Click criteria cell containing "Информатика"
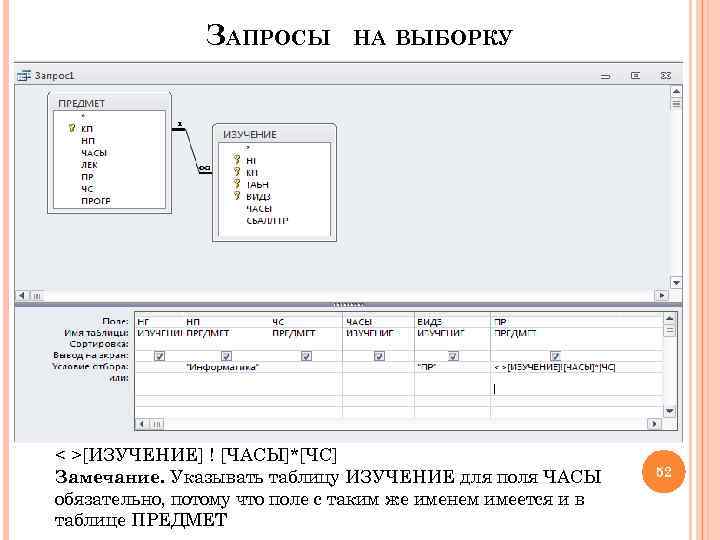Image resolution: width=720 pixels, height=540 pixels. click(x=227, y=367)
